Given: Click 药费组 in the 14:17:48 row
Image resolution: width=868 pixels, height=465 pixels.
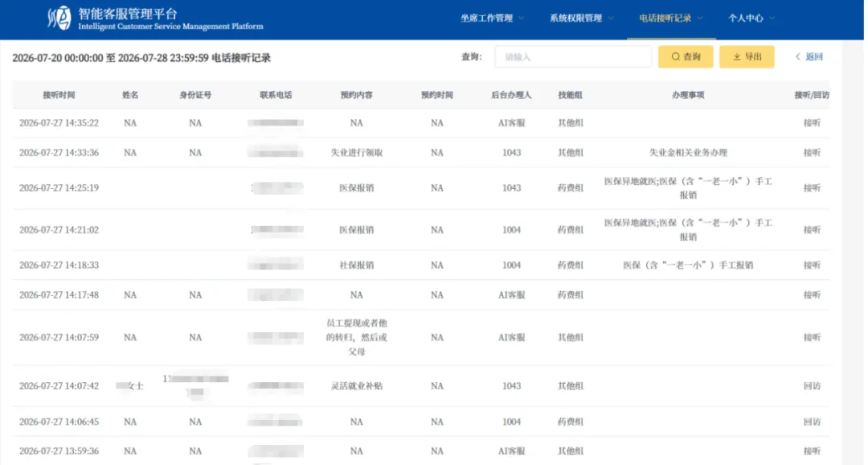Looking at the screenshot, I should point(570,295).
